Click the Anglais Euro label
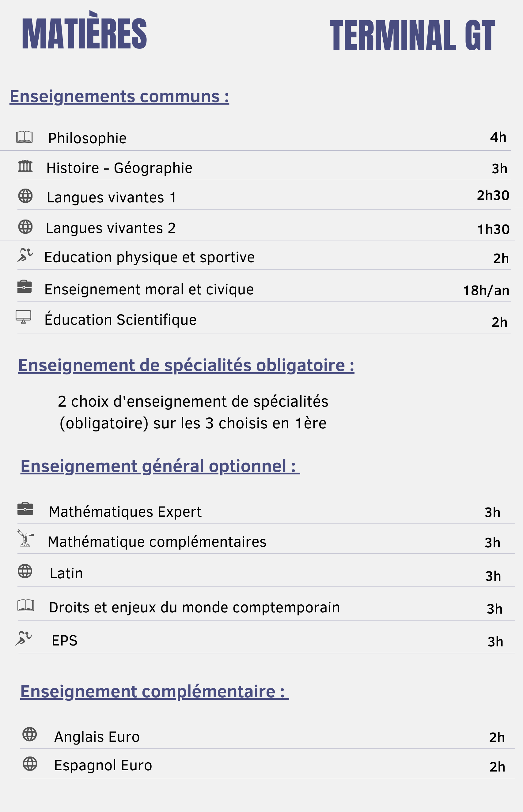 tap(97, 737)
